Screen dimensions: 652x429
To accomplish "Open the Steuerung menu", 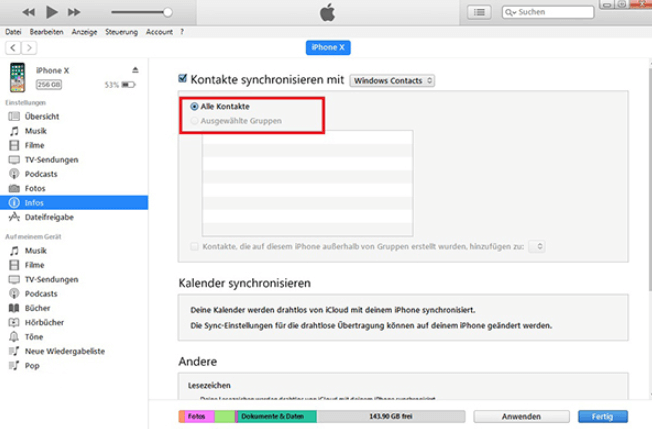I will [124, 32].
